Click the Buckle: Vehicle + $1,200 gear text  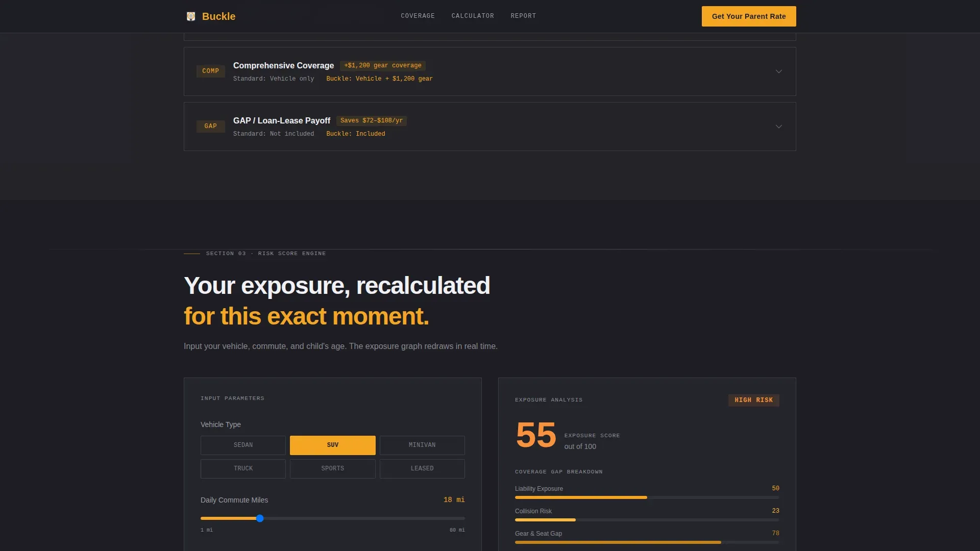coord(379,79)
